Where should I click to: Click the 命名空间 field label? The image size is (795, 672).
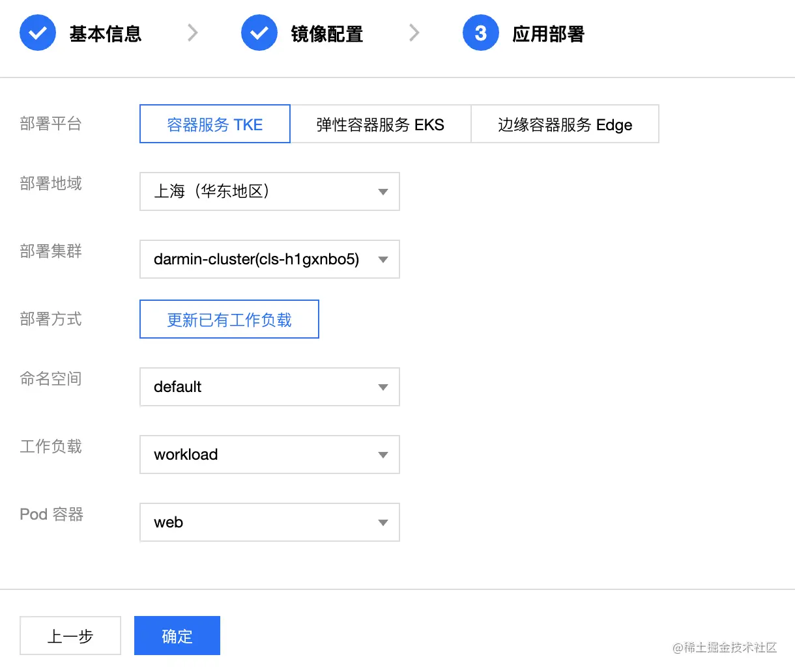coord(51,379)
